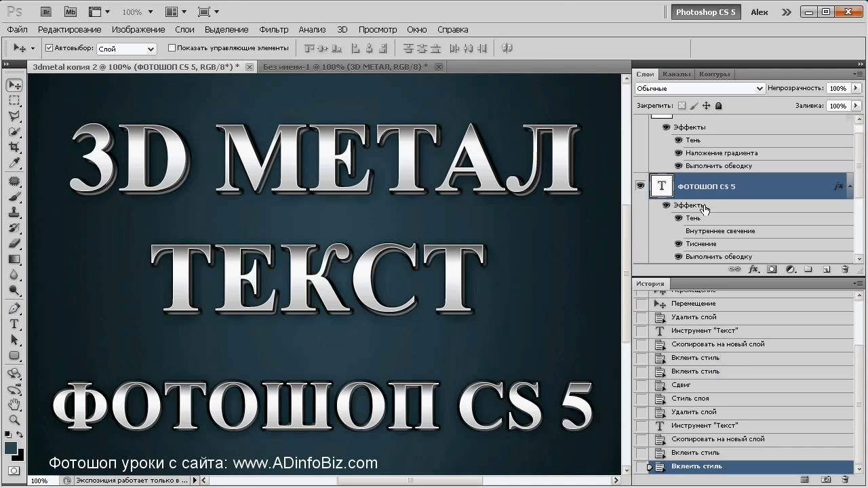Select the Brush tool
The width and height of the screenshot is (868, 488).
14,197
